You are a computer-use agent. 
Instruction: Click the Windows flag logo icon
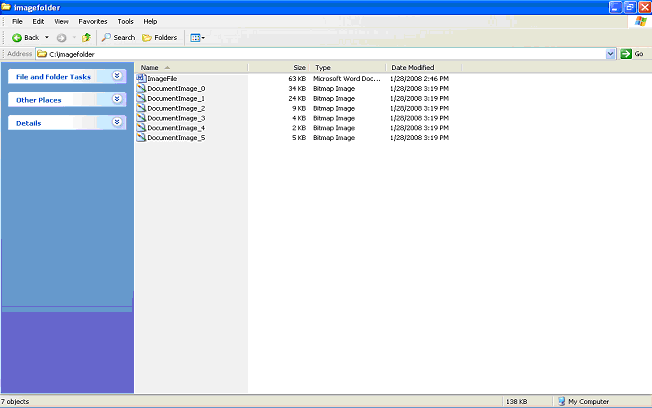pyautogui.click(x=640, y=21)
